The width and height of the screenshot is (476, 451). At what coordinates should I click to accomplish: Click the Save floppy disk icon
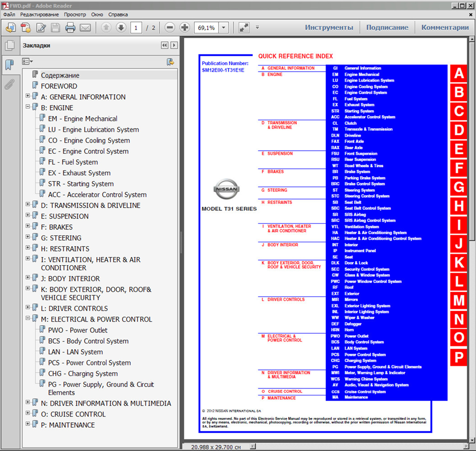(x=56, y=28)
